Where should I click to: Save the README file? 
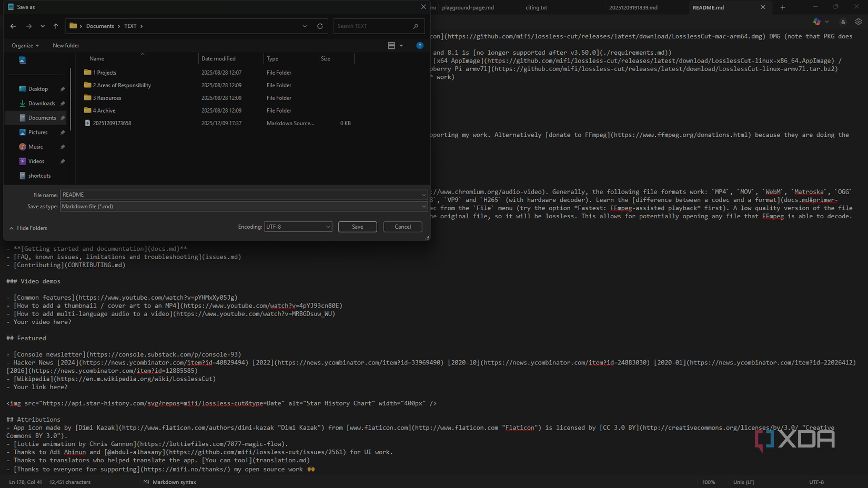[357, 227]
